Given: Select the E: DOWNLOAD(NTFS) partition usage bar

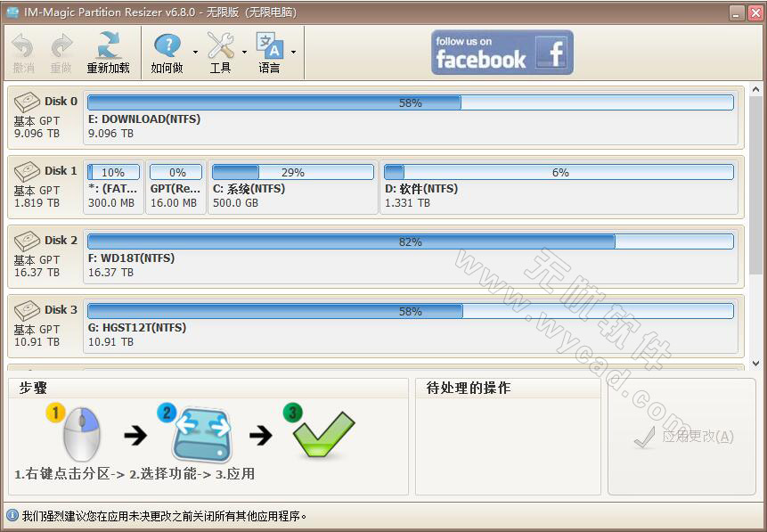Looking at the screenshot, I should (x=411, y=102).
